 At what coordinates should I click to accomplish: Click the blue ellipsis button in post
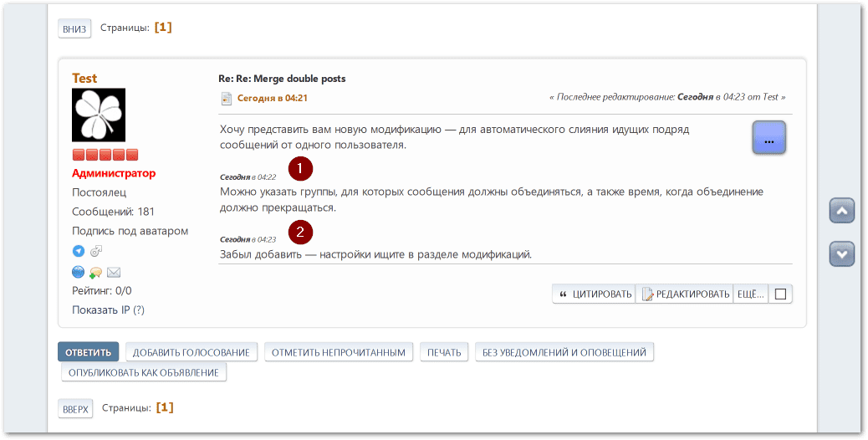pos(768,138)
